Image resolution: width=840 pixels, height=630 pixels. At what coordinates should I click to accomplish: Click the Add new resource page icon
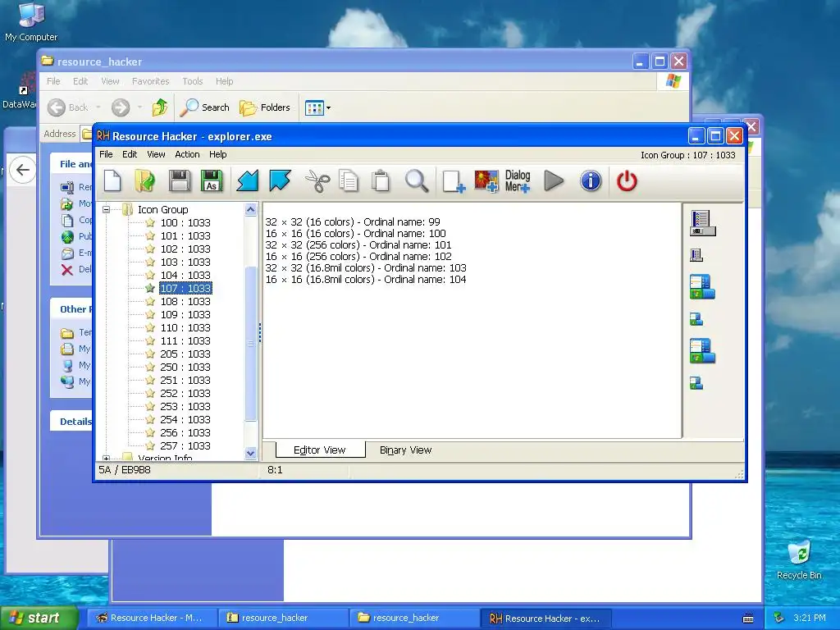coord(454,181)
